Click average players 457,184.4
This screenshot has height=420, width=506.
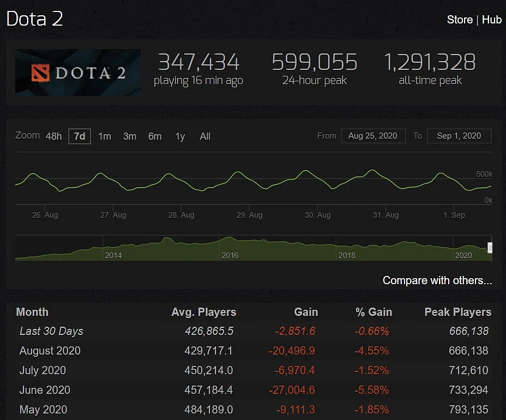(x=208, y=390)
